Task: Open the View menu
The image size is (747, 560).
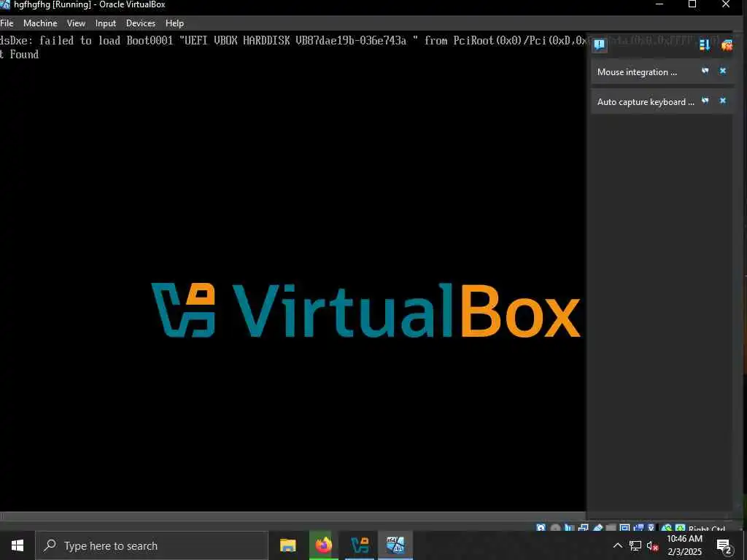Action: tap(76, 23)
